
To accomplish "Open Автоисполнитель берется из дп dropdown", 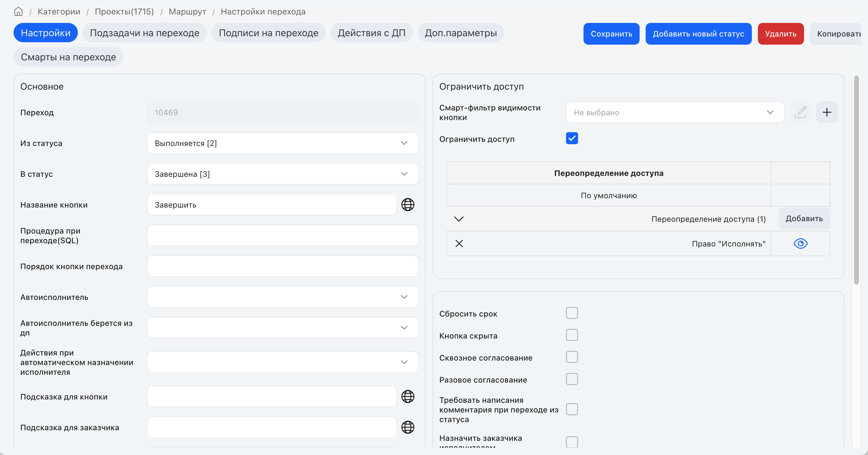I will point(283,328).
